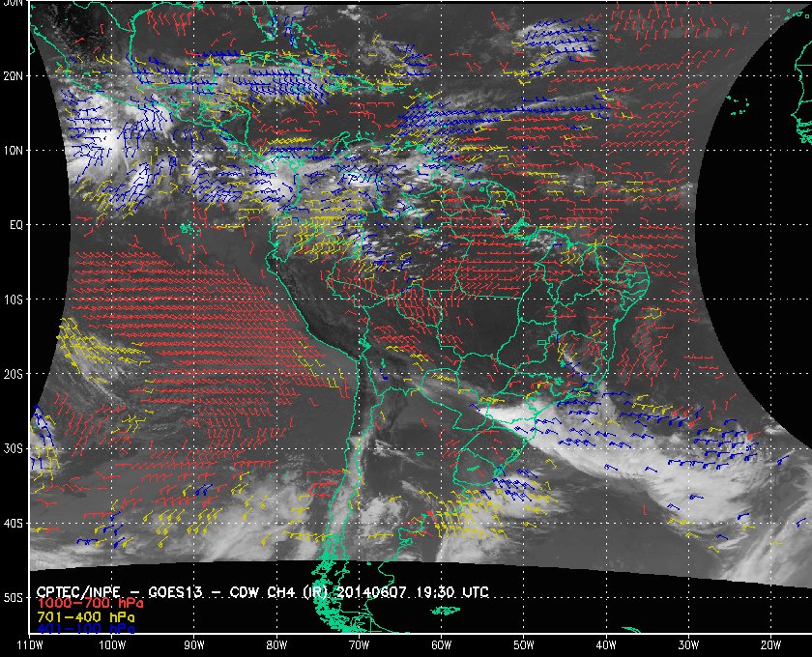
Task: Click the 10N latitude label
Action: coord(13,150)
